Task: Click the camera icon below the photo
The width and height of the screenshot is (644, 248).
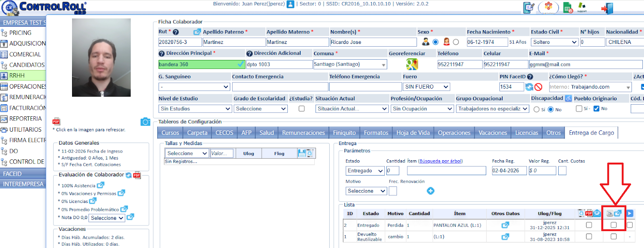Action: tap(145, 122)
